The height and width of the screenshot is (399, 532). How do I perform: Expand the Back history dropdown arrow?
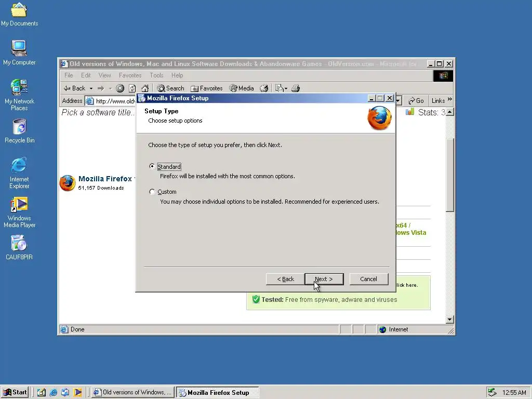[x=91, y=88]
